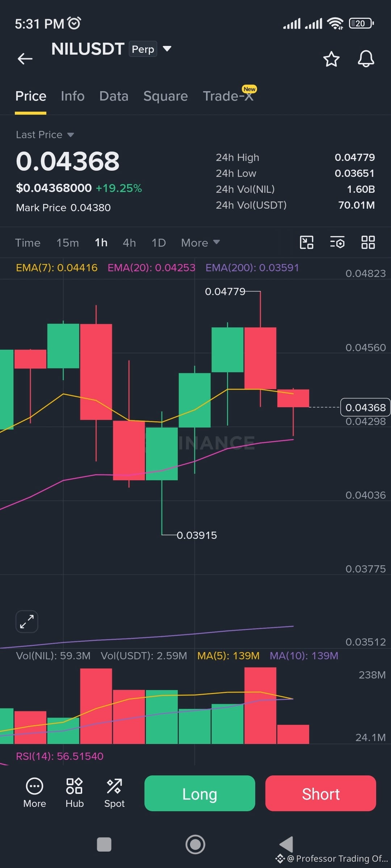Screen dimensions: 391x868
Task: Tap the 0.04779 high marker on chart
Action: tap(225, 292)
